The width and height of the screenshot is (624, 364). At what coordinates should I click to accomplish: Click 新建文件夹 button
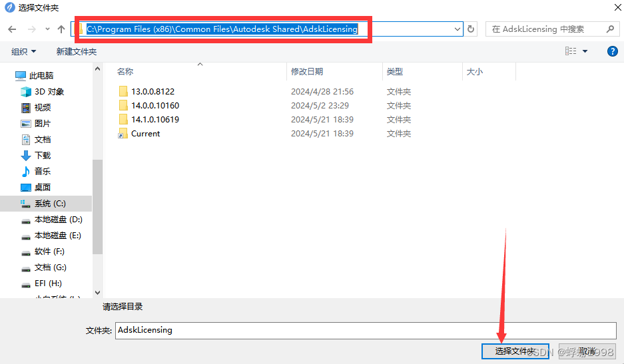(77, 51)
